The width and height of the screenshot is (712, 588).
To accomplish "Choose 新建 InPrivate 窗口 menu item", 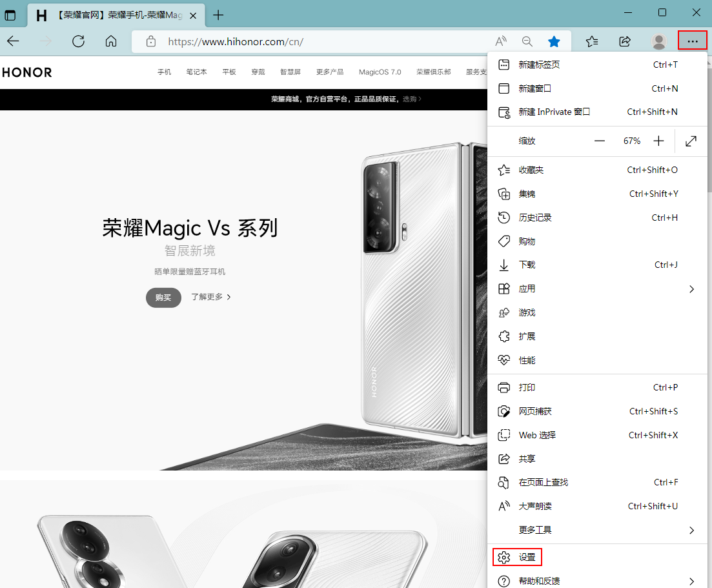I will [x=554, y=112].
